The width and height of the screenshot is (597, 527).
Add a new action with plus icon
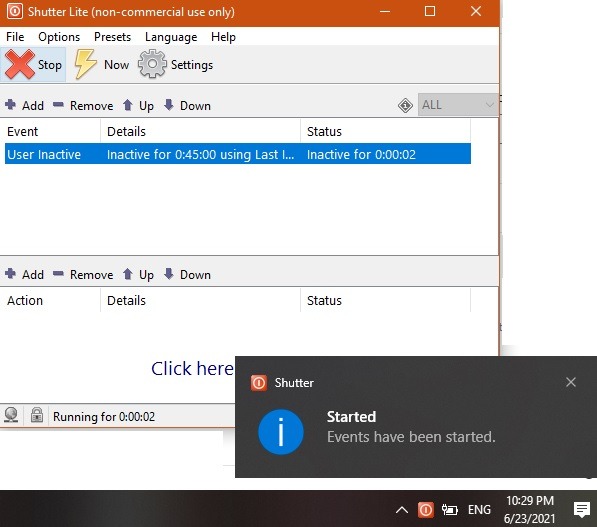pyautogui.click(x=24, y=274)
